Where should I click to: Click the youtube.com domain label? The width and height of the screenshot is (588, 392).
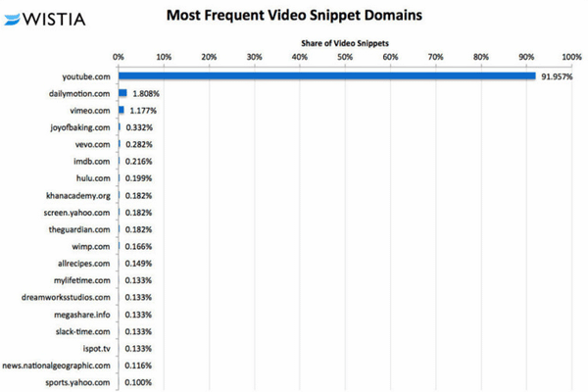pos(86,76)
